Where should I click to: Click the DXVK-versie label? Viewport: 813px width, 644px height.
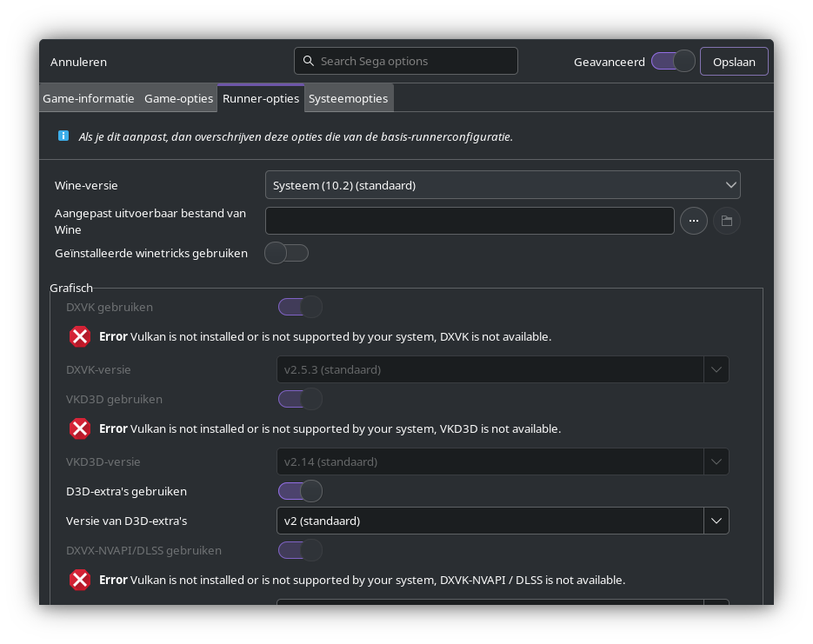click(98, 370)
